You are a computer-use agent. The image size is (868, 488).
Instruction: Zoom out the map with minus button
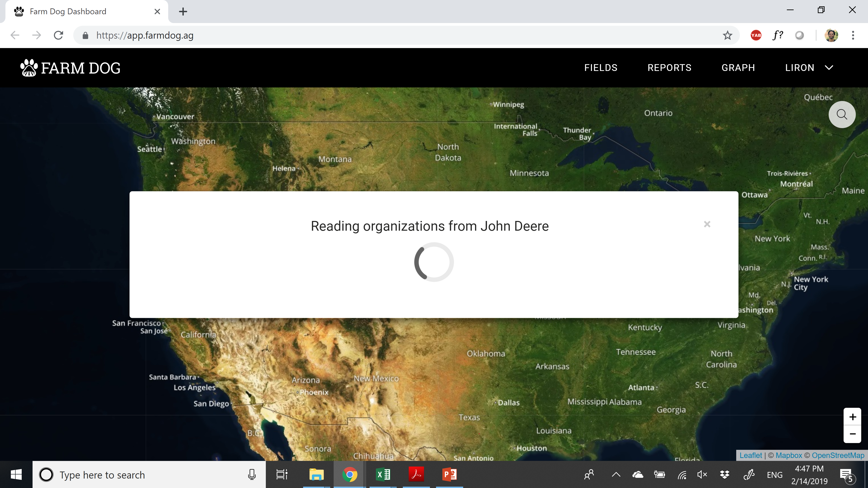[x=852, y=434]
